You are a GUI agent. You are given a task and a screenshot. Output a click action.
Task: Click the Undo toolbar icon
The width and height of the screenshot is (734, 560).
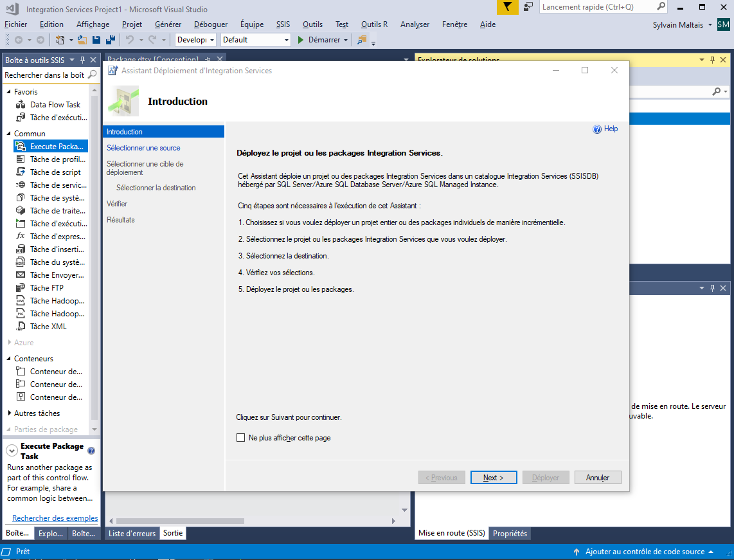[130, 41]
